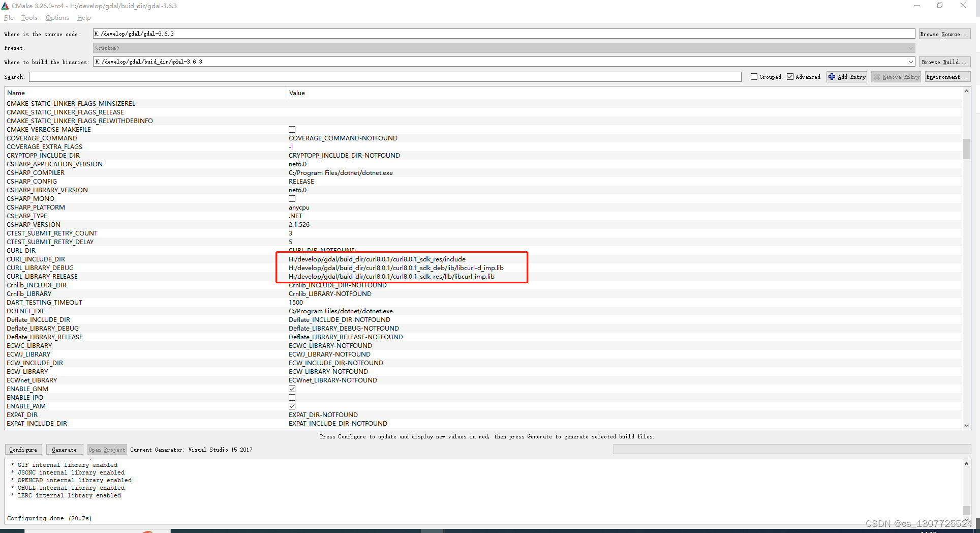Click CRYPTOPP_INCLUDE_DIR-NOTFOUND value

coord(344,156)
